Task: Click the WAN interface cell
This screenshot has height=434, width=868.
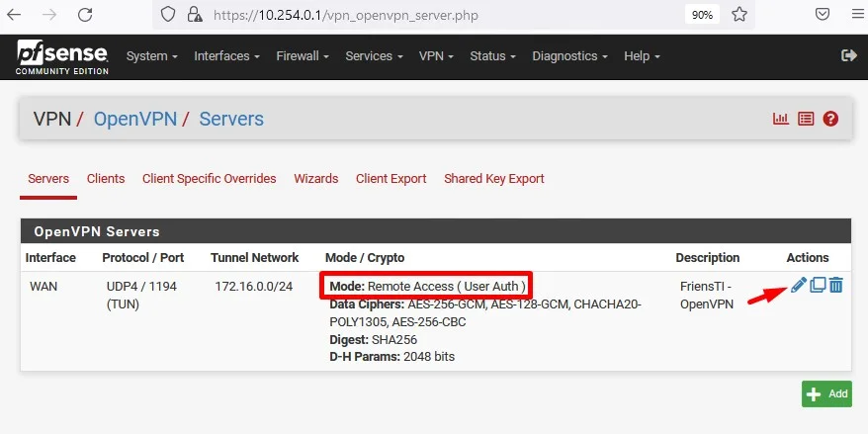Action: 43,286
